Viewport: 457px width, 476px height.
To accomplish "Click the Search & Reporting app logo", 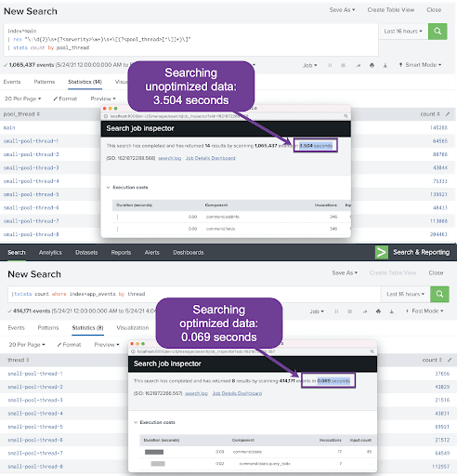I will (381, 252).
